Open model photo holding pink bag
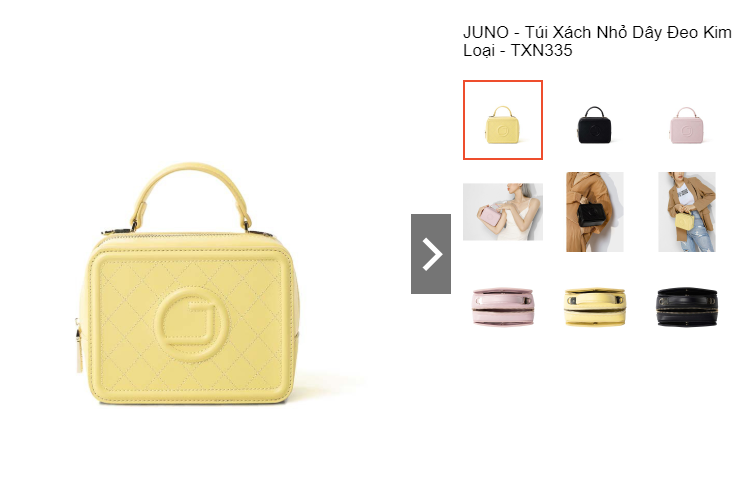 503,212
